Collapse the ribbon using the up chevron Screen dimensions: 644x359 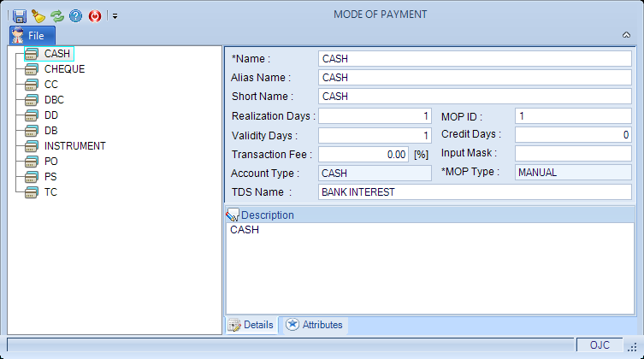pos(626,35)
